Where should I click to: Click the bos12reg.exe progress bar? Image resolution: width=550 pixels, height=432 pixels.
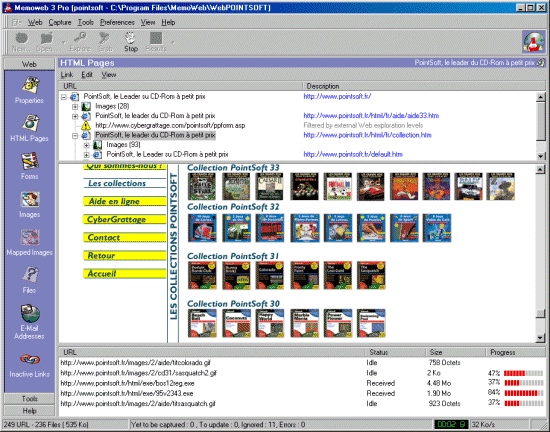(x=523, y=383)
